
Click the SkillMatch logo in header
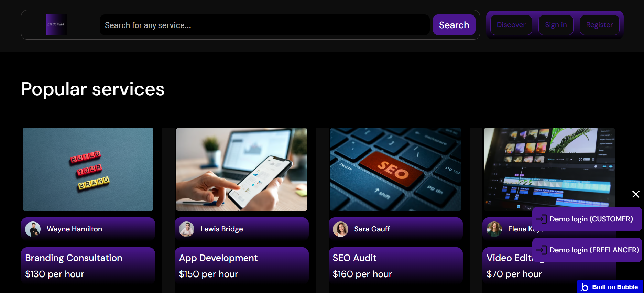pyautogui.click(x=56, y=25)
